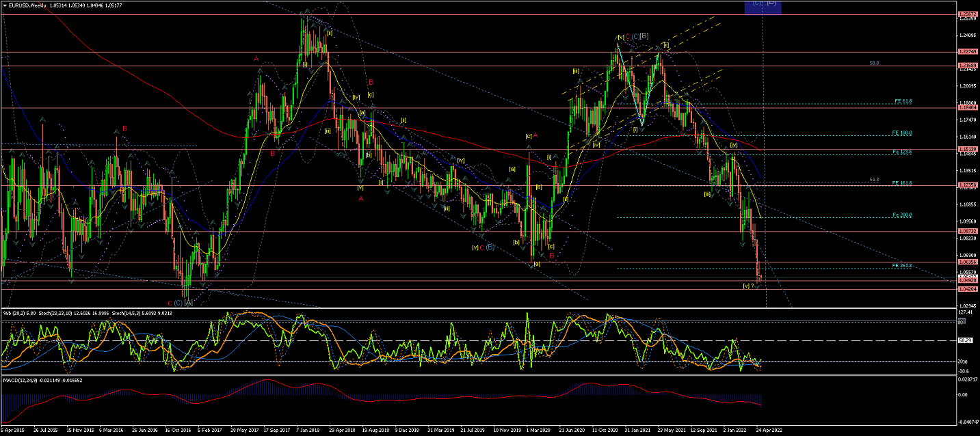Image resolution: width=980 pixels, height=436 pixels.
Task: Select the 1.18404 horizontal line label
Action: tap(968, 107)
